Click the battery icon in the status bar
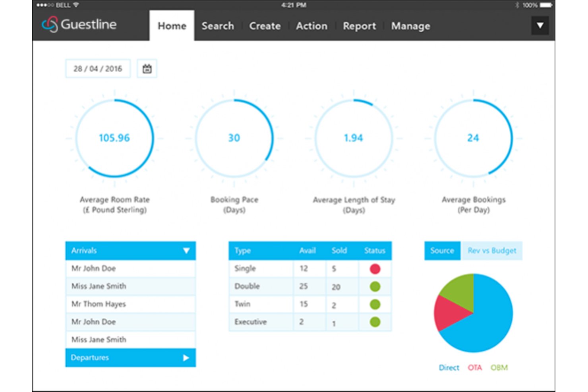588x392 pixels. pos(546,5)
